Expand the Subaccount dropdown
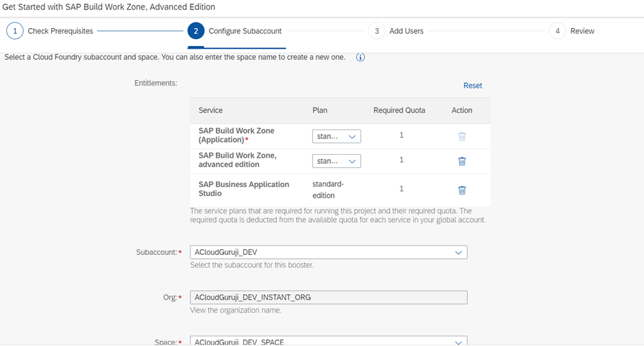This screenshot has width=644, height=346. (x=458, y=252)
